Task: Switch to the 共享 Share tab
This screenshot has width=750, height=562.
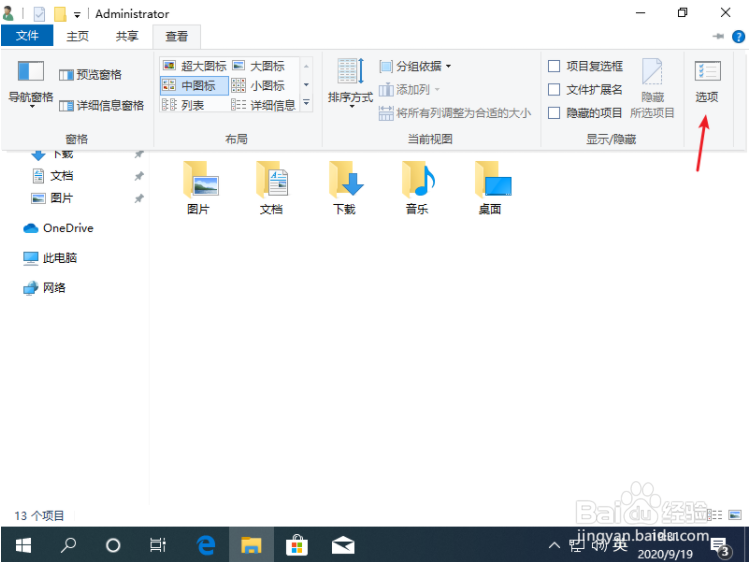Action: [127, 36]
